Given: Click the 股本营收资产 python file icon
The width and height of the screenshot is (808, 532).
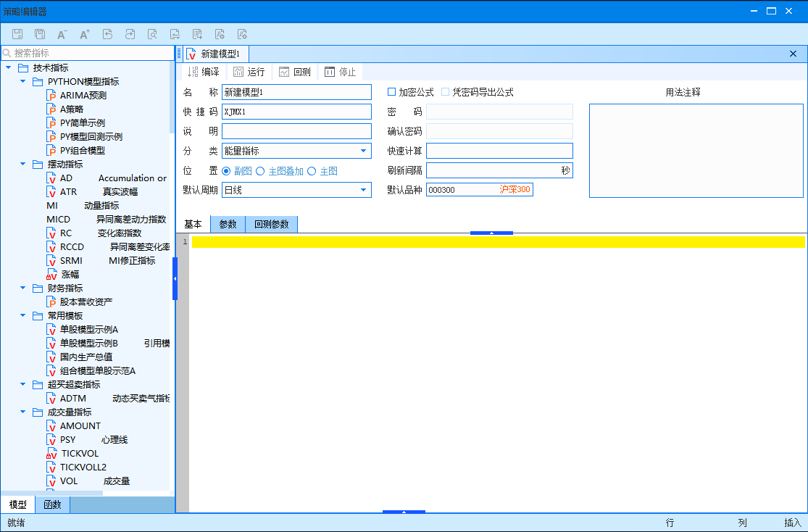Looking at the screenshot, I should 51,302.
